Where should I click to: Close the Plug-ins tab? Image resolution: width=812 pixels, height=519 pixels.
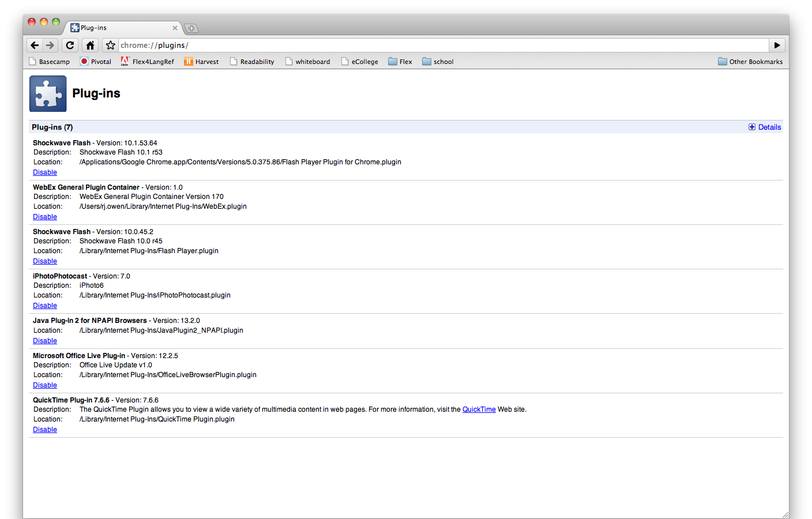pyautogui.click(x=175, y=28)
